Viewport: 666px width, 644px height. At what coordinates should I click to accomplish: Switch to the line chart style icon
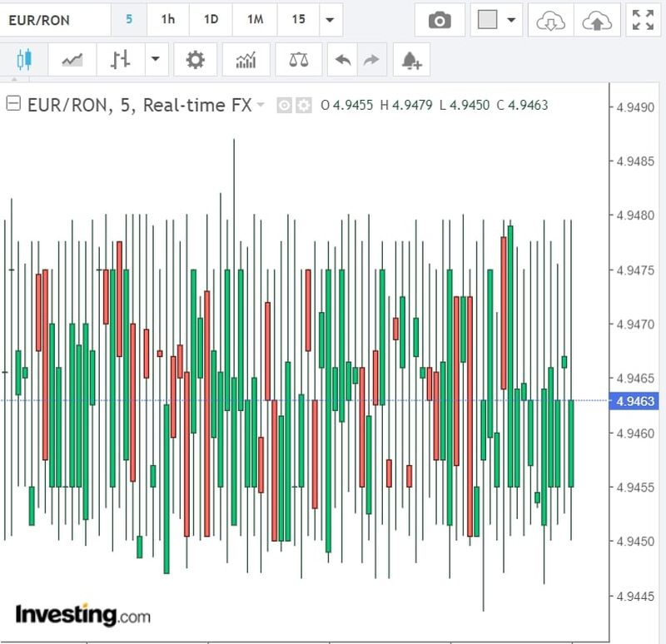coord(72,60)
